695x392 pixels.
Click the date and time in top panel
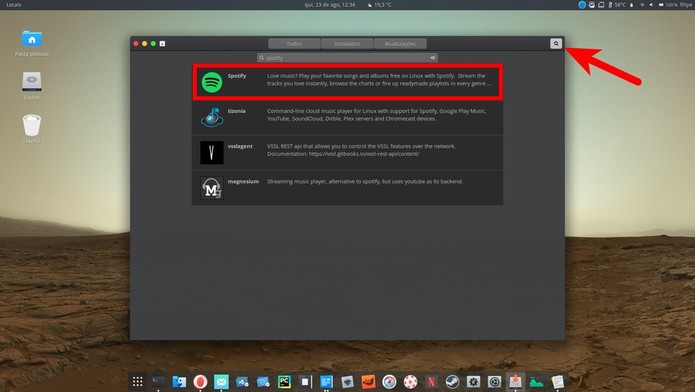coord(330,5)
